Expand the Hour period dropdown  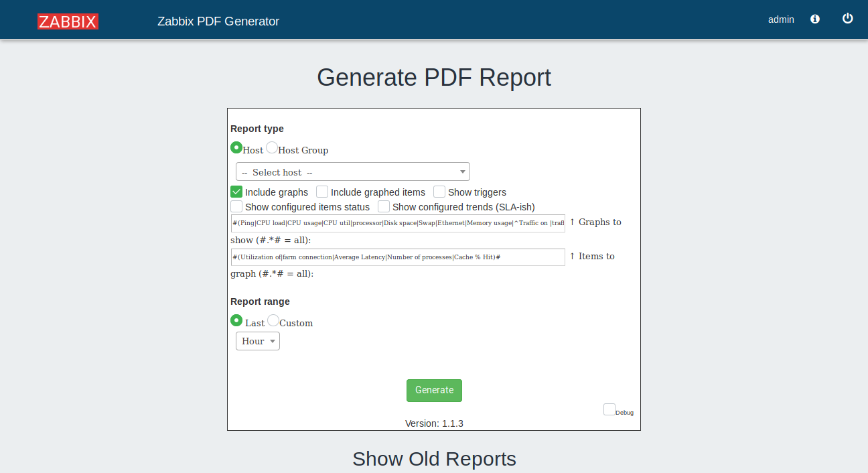[x=258, y=342]
